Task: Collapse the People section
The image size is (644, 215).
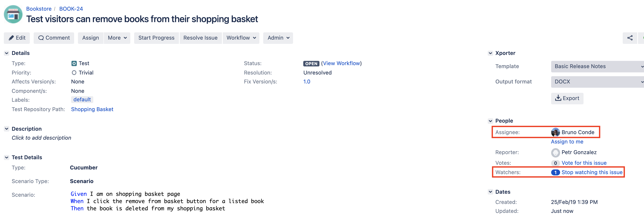Action: (490, 121)
